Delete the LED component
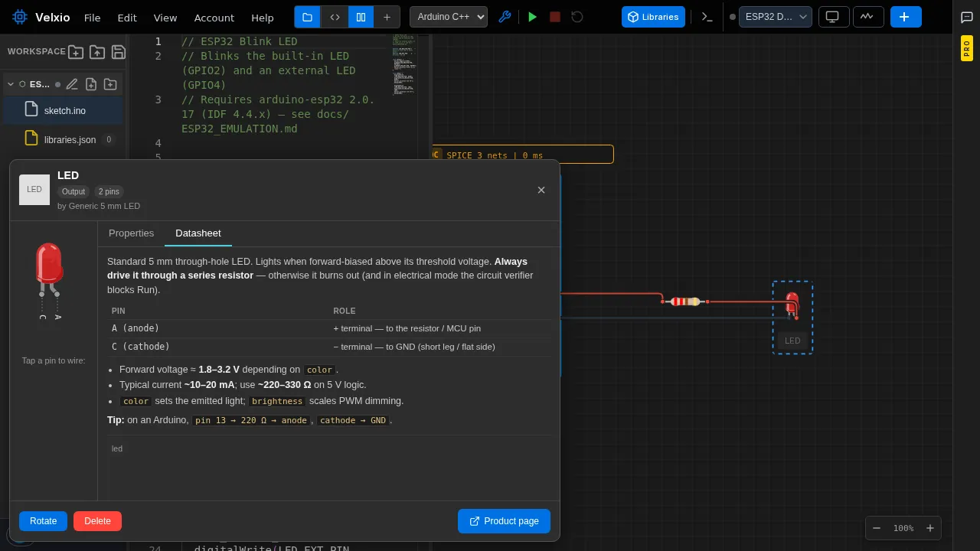The width and height of the screenshot is (980, 551). tap(97, 521)
